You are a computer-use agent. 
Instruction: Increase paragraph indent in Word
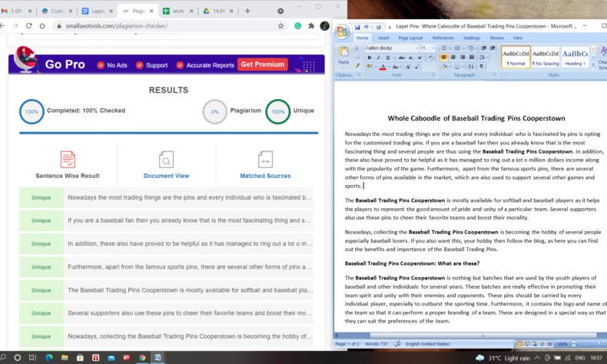493,48
